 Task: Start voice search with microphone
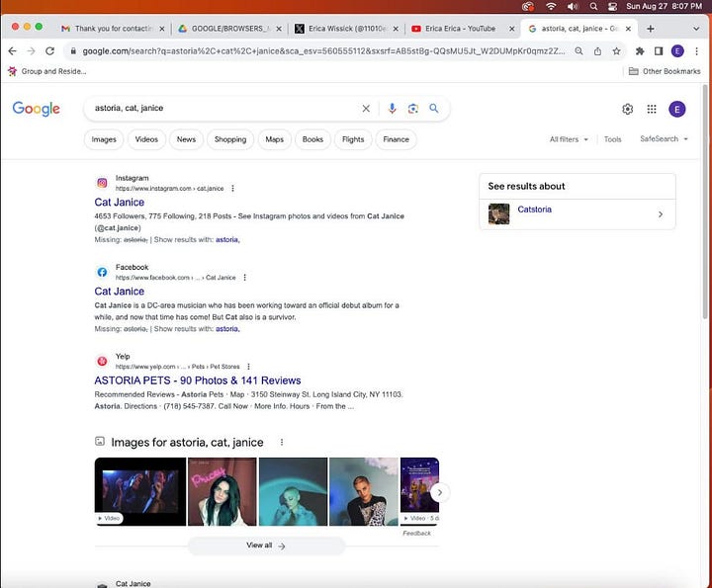coord(392,109)
